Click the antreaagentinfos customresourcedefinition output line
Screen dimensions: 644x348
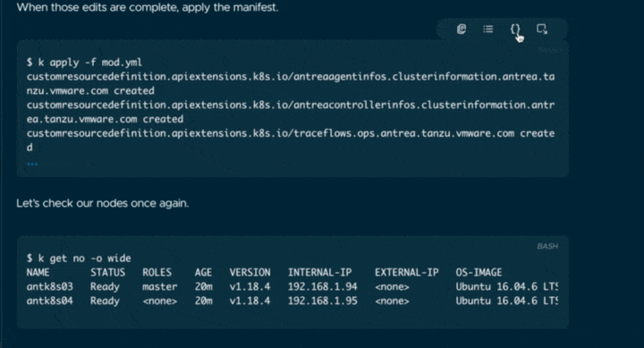coord(291,84)
